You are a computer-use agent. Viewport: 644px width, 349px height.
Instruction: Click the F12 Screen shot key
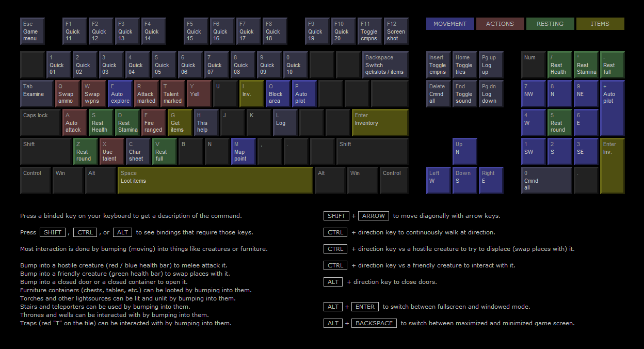click(396, 31)
